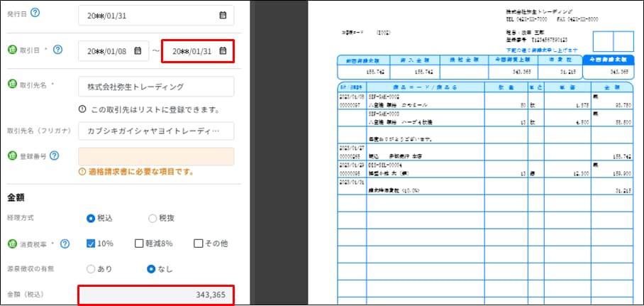This screenshot has height=306, width=644.
Task: Click help icon next to 消費税率
Action: coord(65,244)
